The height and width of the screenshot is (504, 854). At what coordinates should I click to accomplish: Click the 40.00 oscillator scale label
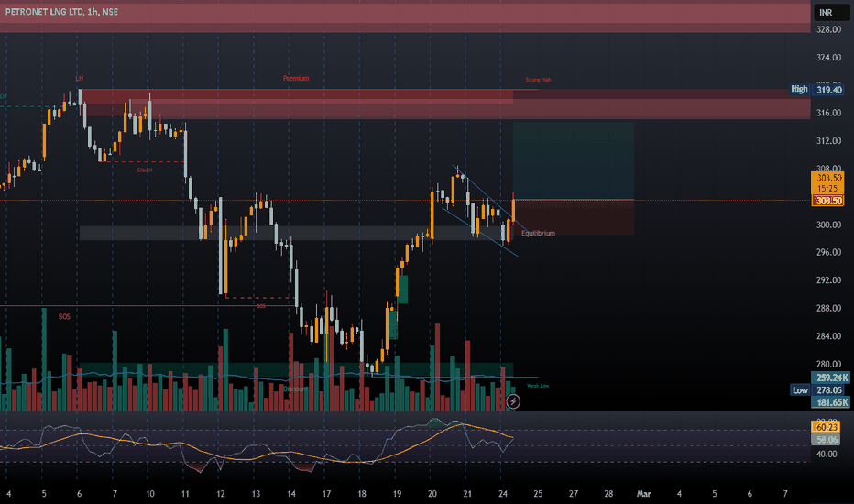point(827,454)
